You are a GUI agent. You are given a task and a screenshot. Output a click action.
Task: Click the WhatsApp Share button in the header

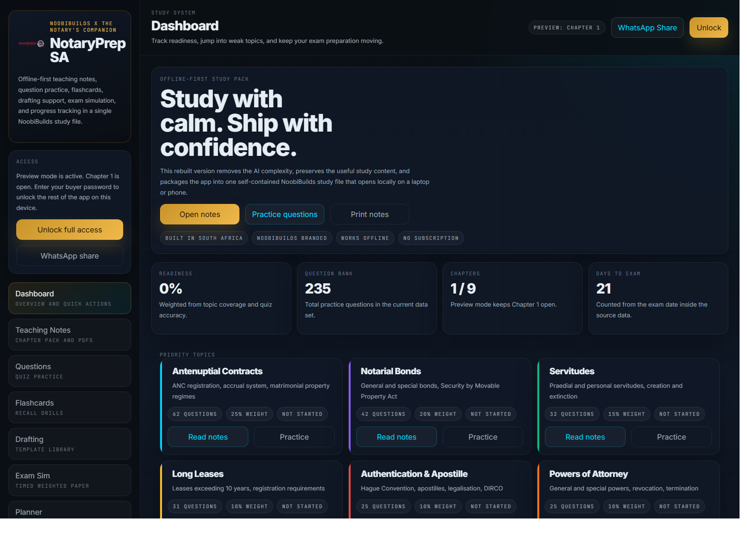click(x=647, y=28)
